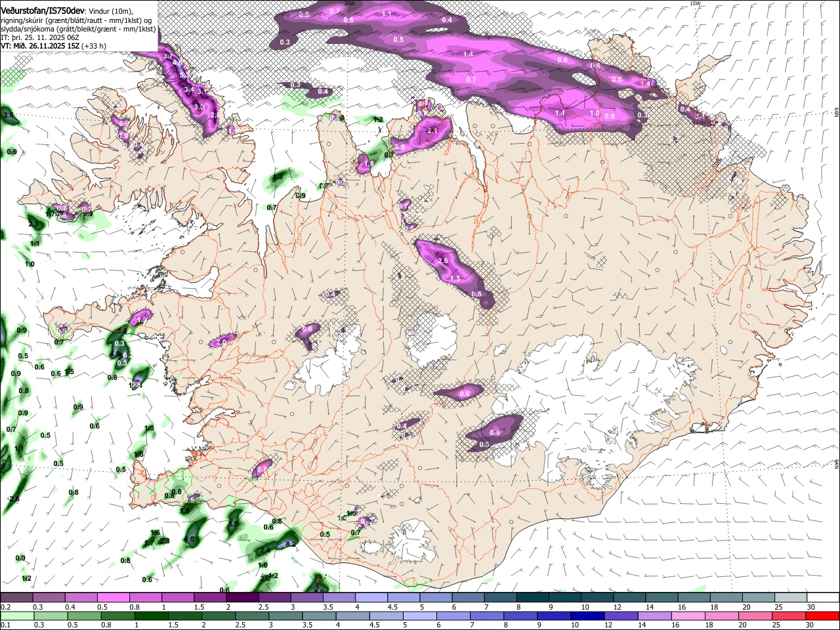Click the valid time line 'VT: Mið. 26.11.2025 15Z'
840x630 pixels.
point(40,46)
